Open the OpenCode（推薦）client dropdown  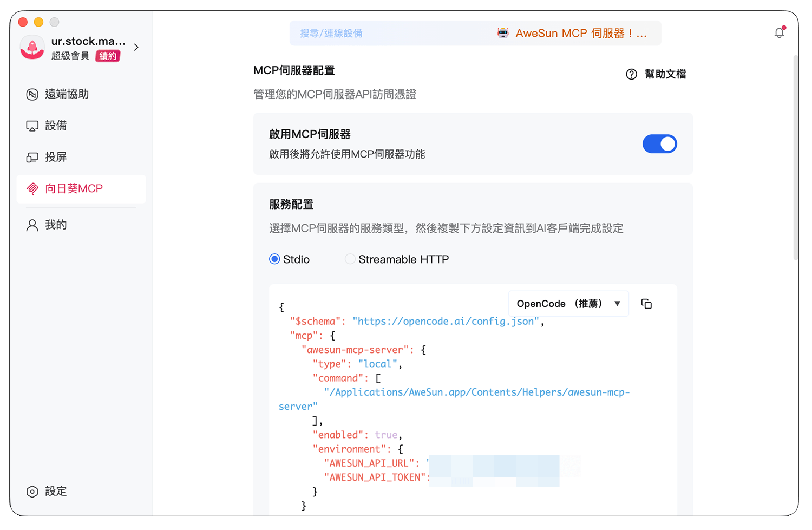tap(568, 304)
